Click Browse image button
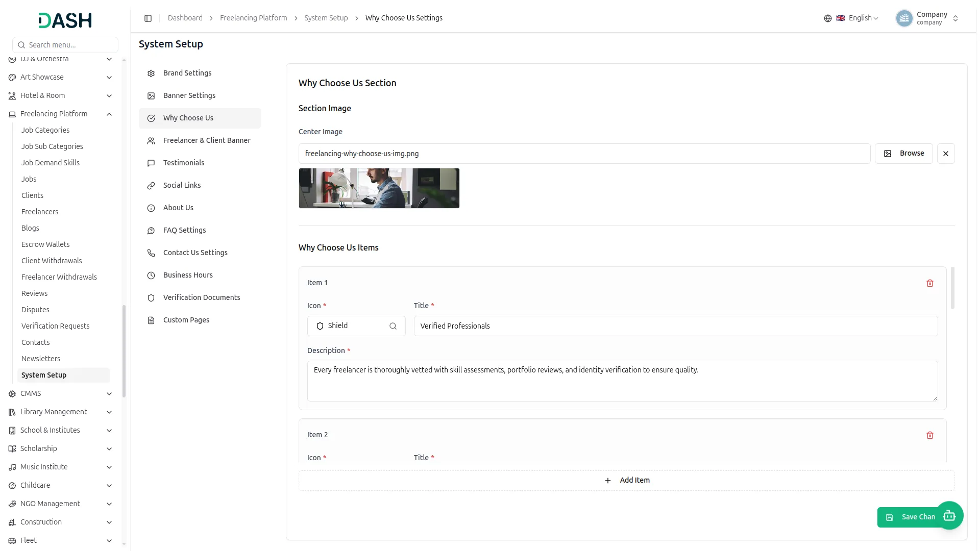The height and width of the screenshot is (551, 980). (903, 154)
